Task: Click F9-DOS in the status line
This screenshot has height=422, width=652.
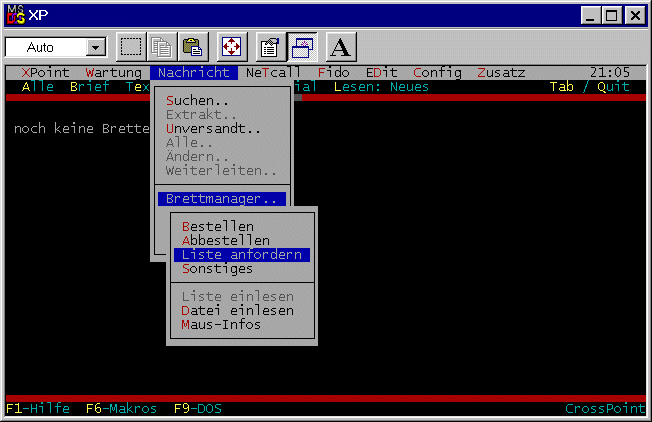Action: 198,409
